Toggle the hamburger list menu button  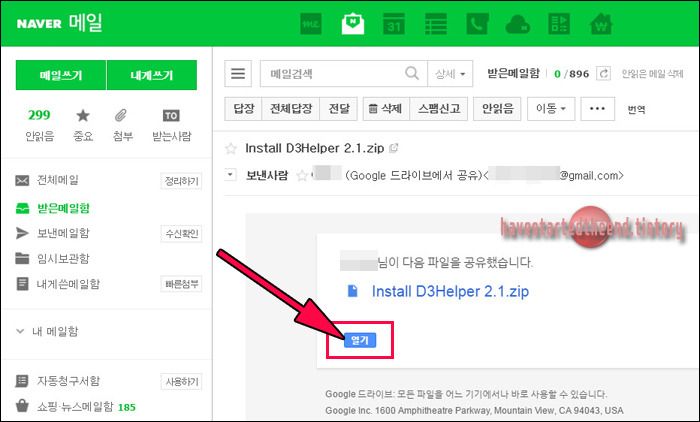[x=238, y=74]
